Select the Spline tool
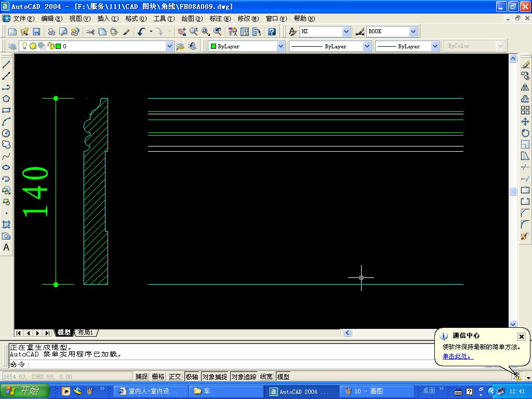This screenshot has height=399, width=532. pos(6,156)
